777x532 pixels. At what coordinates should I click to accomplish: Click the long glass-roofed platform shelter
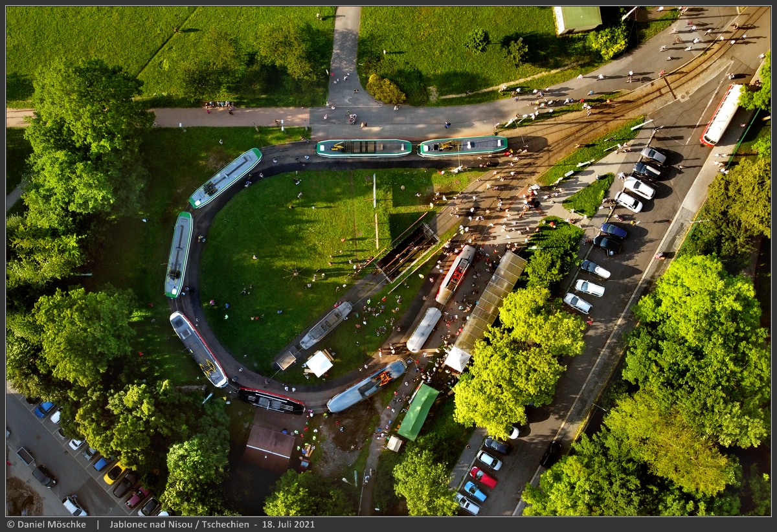point(490,301)
